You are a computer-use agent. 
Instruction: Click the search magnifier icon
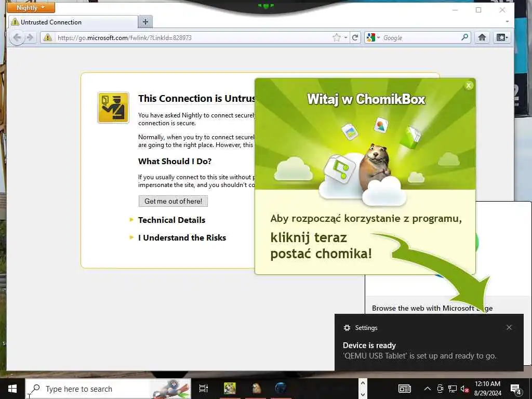tap(465, 37)
